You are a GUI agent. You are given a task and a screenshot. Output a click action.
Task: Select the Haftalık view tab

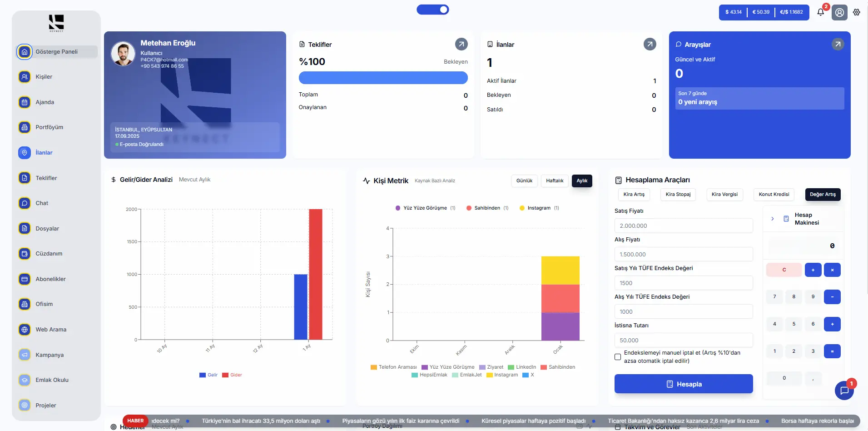tap(554, 180)
